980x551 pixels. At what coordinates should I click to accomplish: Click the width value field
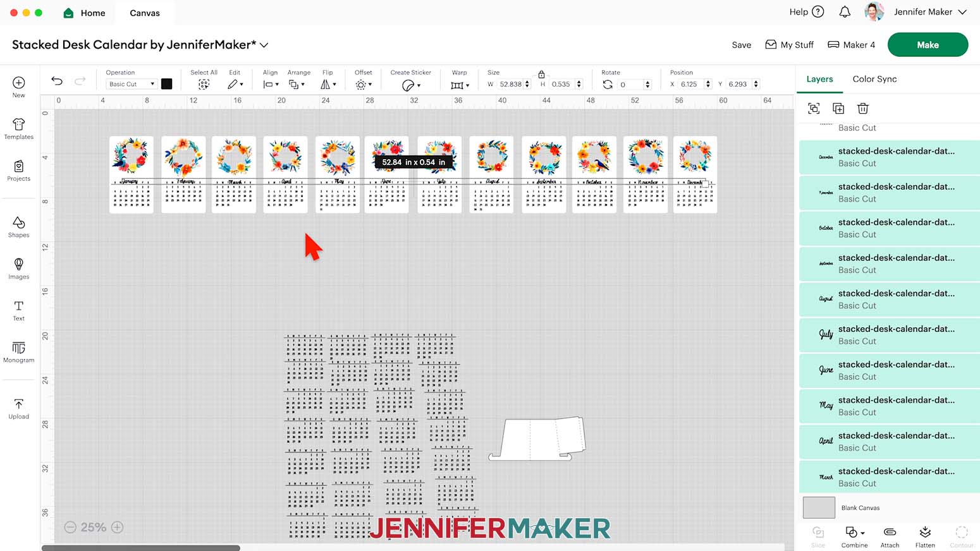[x=510, y=84]
